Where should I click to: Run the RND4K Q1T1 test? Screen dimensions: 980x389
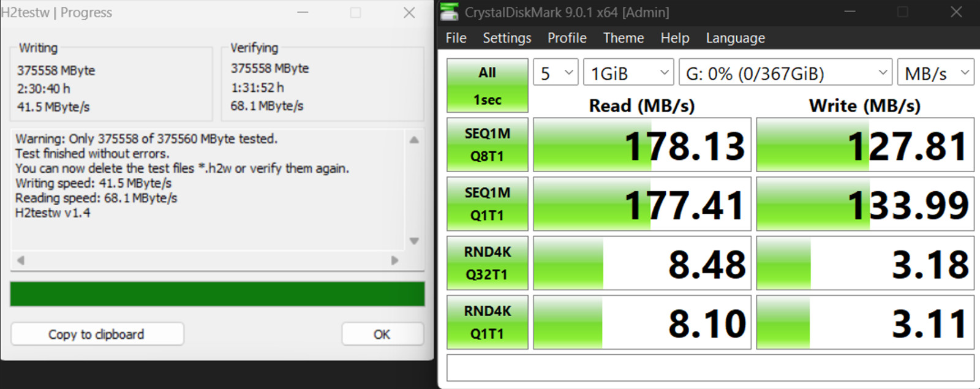point(488,322)
